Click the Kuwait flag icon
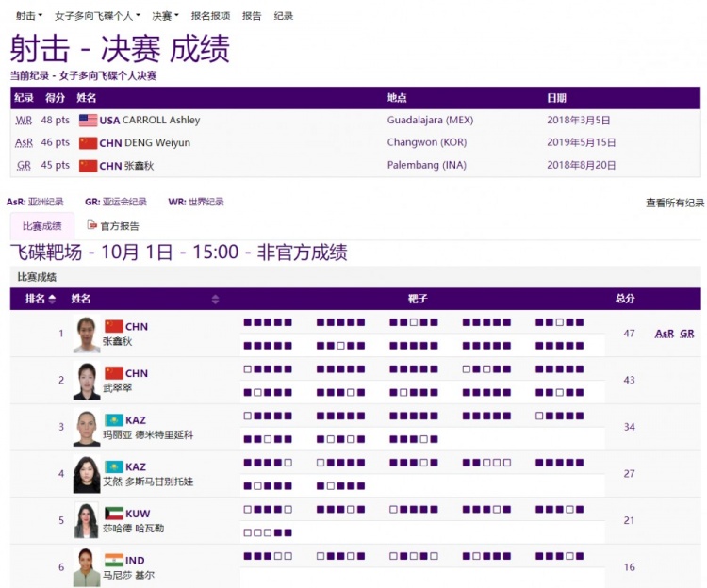The image size is (707, 588). 114,514
